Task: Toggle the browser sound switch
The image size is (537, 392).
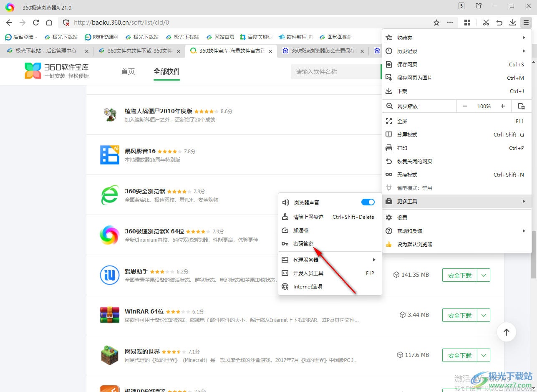Action: (x=368, y=202)
